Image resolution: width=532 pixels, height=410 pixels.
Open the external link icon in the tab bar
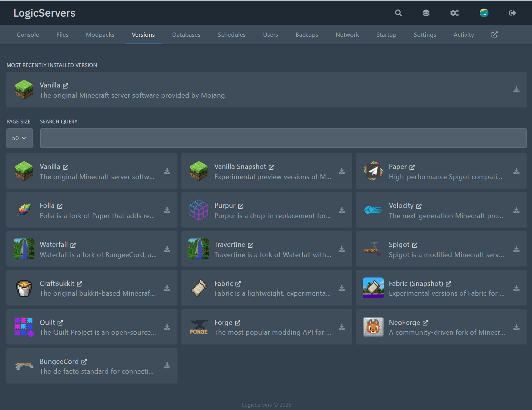(495, 34)
